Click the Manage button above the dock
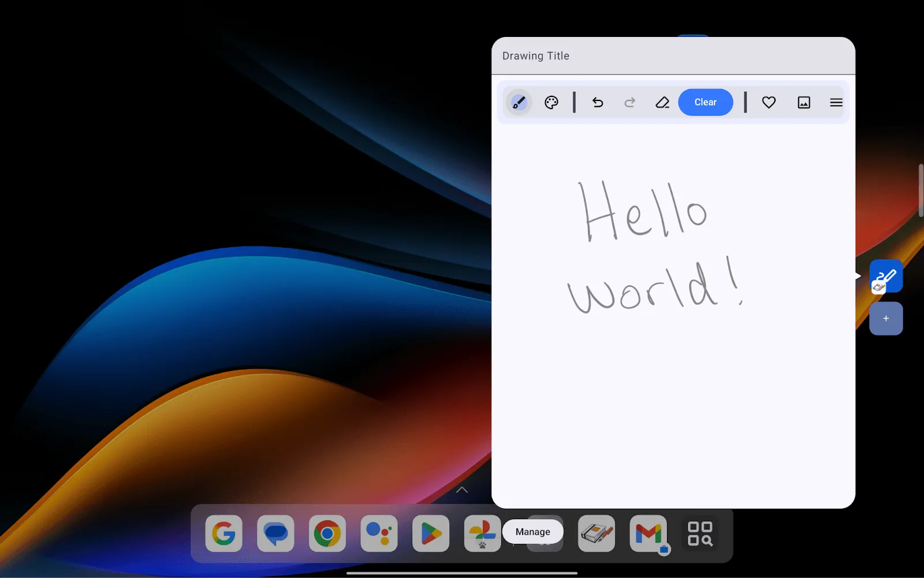 [x=532, y=531]
